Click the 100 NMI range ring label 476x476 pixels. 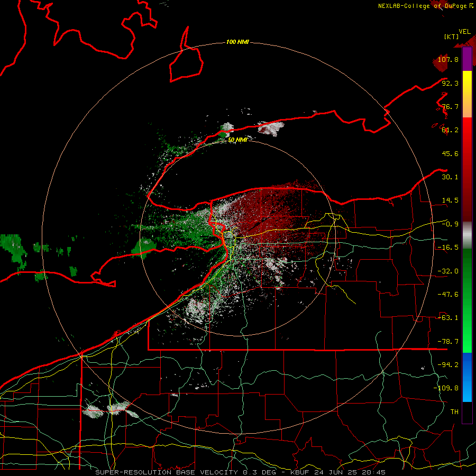pyautogui.click(x=237, y=42)
